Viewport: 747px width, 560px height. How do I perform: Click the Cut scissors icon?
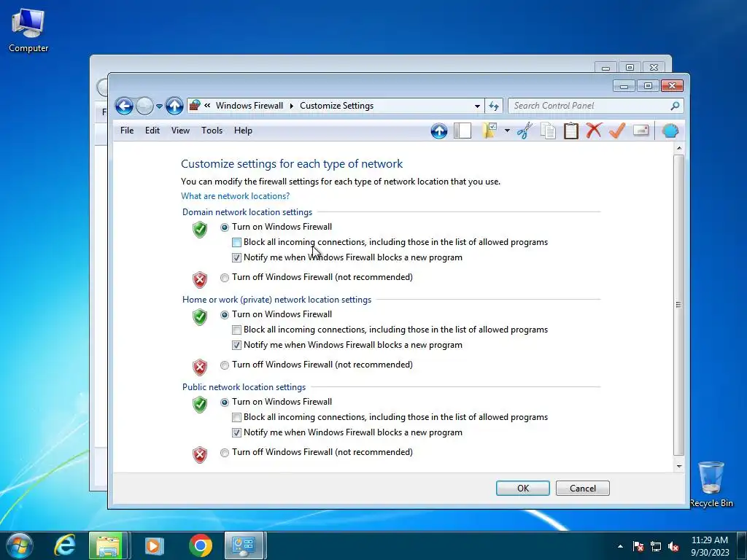[525, 131]
